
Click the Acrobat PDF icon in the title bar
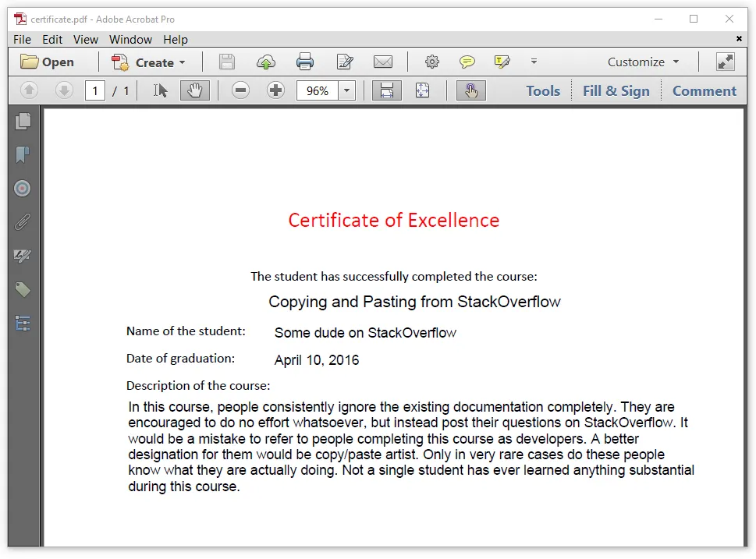pyautogui.click(x=20, y=19)
